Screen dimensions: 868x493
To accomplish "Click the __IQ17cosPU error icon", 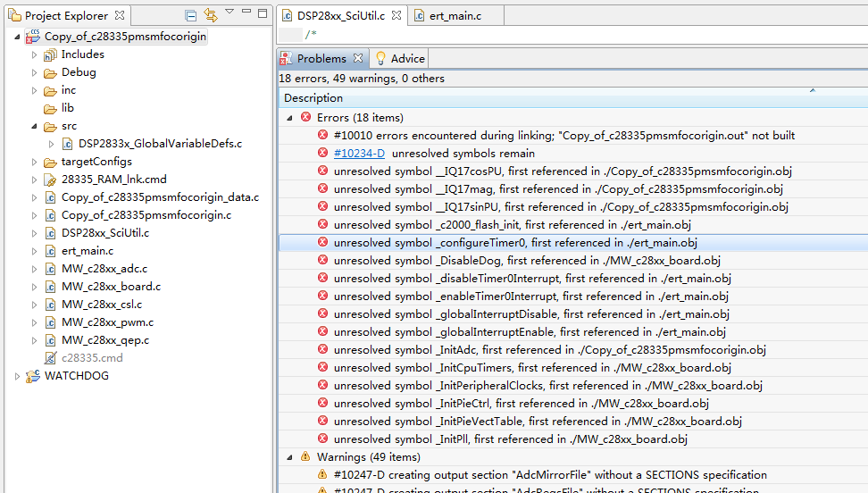I will tap(322, 171).
